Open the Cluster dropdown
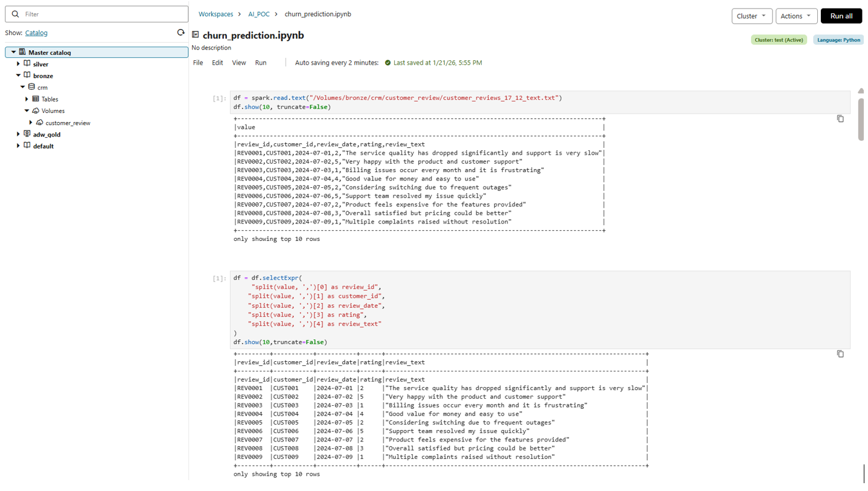868x491 pixels. click(752, 16)
